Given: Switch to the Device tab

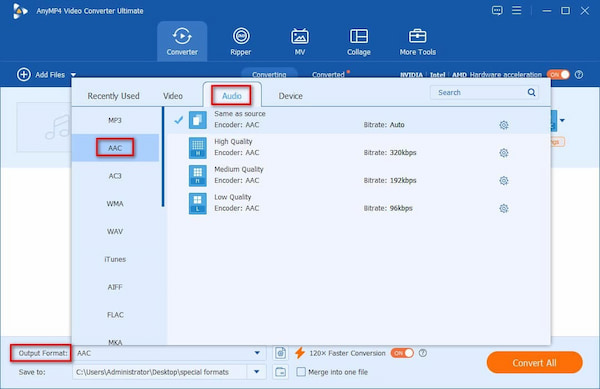Looking at the screenshot, I should coord(290,96).
